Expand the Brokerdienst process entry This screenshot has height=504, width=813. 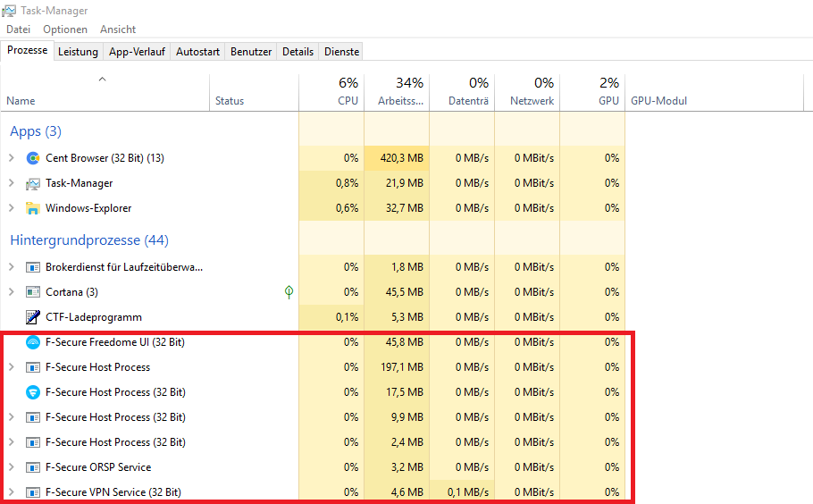click(11, 267)
